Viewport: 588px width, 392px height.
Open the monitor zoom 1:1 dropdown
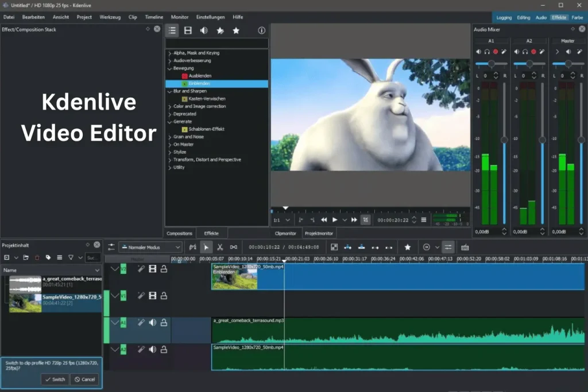click(281, 220)
